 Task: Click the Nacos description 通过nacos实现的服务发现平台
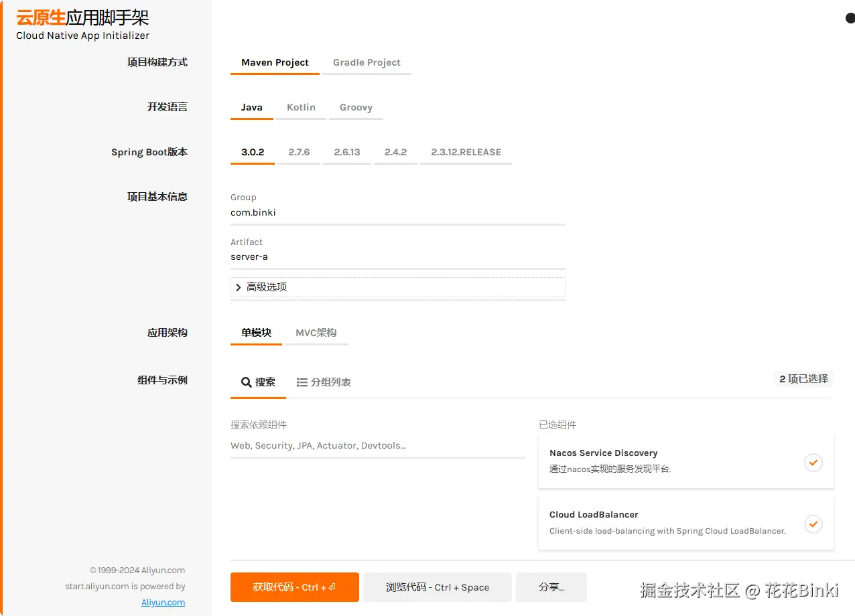click(x=610, y=469)
